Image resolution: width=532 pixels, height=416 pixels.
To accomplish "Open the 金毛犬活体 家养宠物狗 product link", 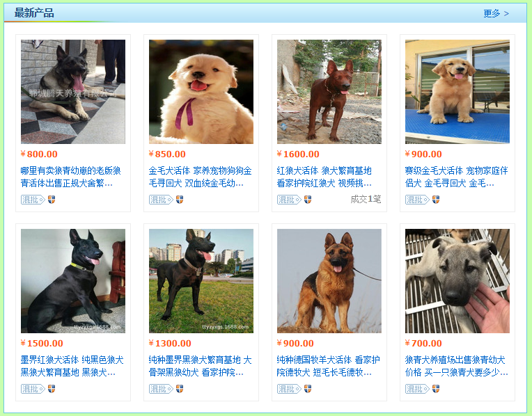I will [x=200, y=177].
